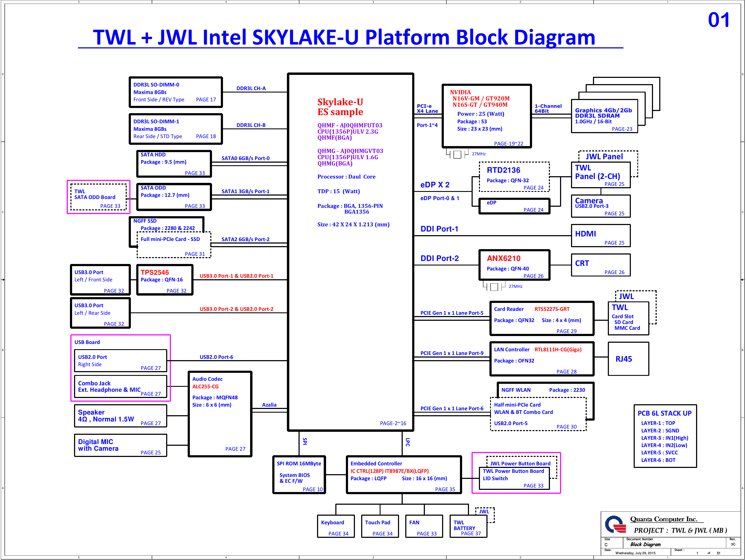Click the 'Card Reader' block
This screenshot has width=746, height=560.
[x=542, y=319]
